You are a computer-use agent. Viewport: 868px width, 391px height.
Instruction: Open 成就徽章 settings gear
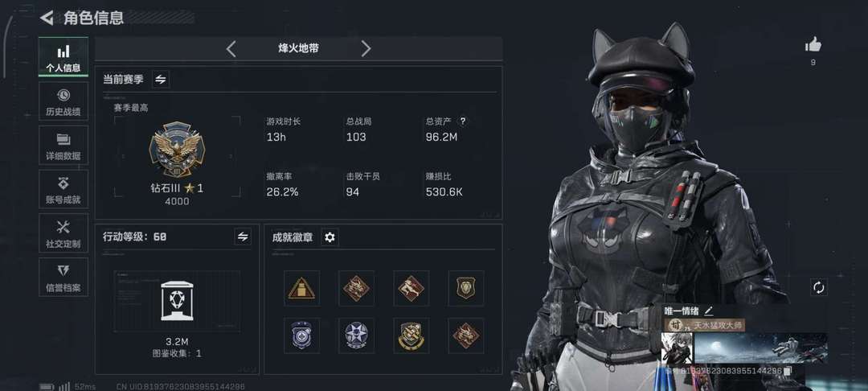(330, 237)
